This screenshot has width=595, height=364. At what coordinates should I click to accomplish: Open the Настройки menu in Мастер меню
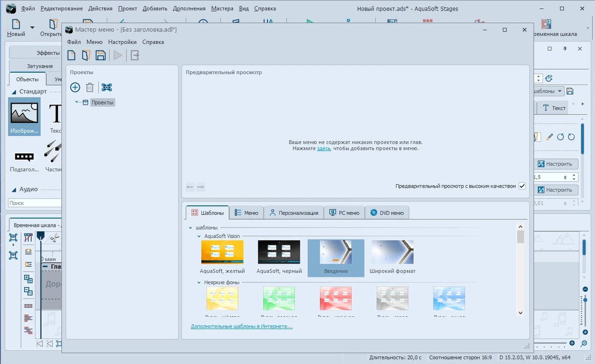click(x=122, y=42)
